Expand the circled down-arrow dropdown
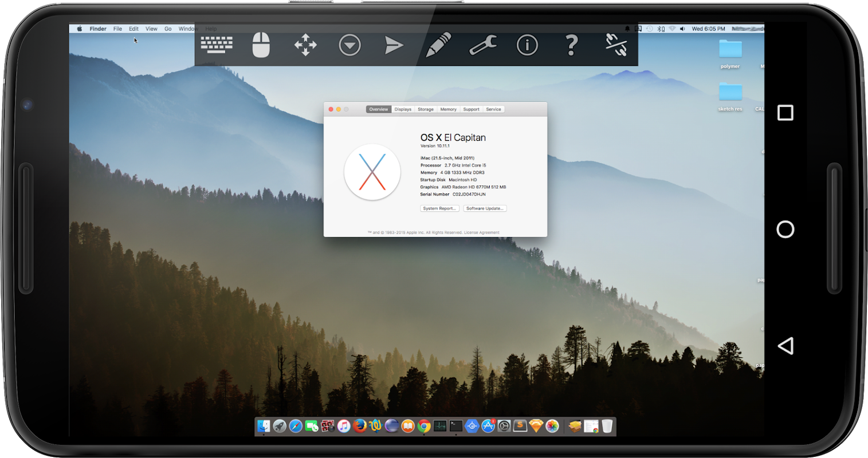 tap(349, 45)
